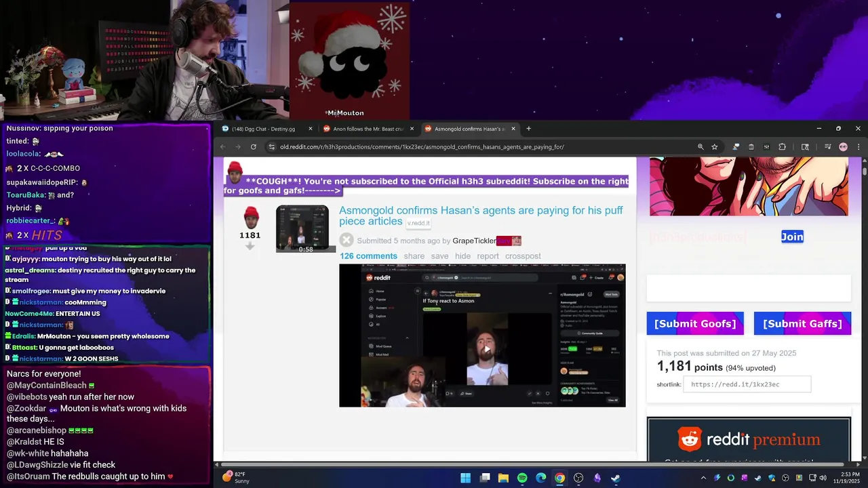Open the Chrome profile avatar

[x=843, y=146]
